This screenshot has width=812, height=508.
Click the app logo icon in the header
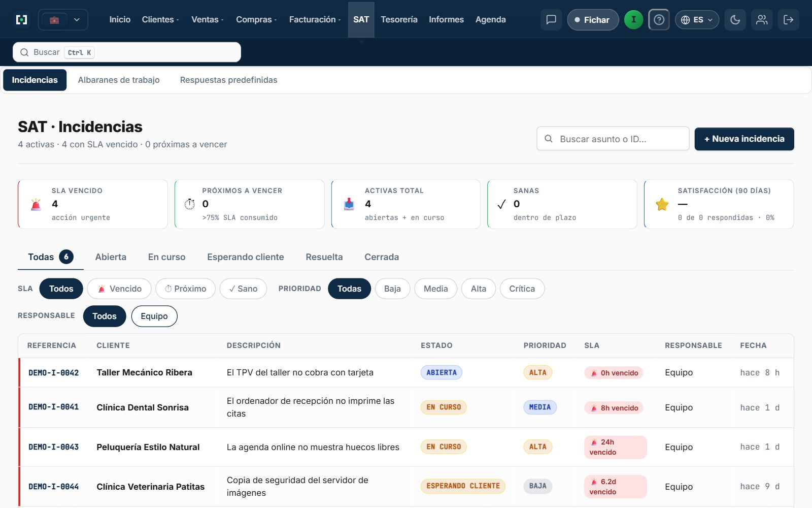[22, 20]
